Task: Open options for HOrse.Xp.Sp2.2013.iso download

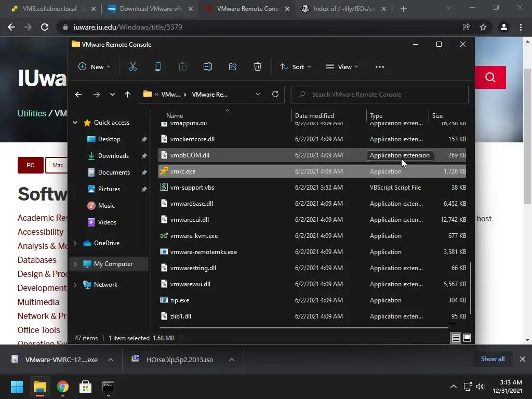Action: tap(232, 360)
